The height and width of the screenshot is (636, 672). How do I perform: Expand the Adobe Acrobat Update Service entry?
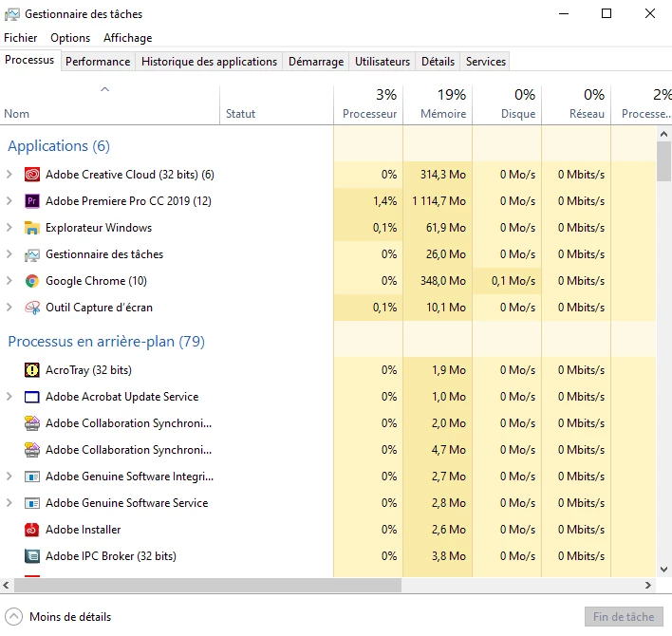[9, 397]
